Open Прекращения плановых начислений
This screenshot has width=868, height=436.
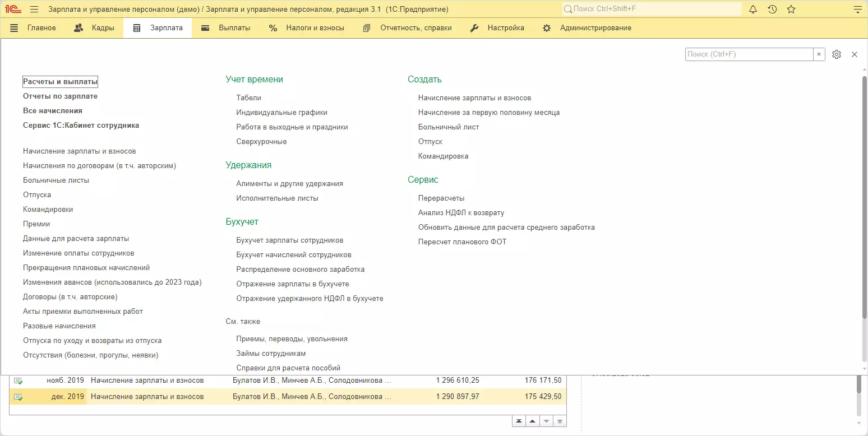click(86, 268)
